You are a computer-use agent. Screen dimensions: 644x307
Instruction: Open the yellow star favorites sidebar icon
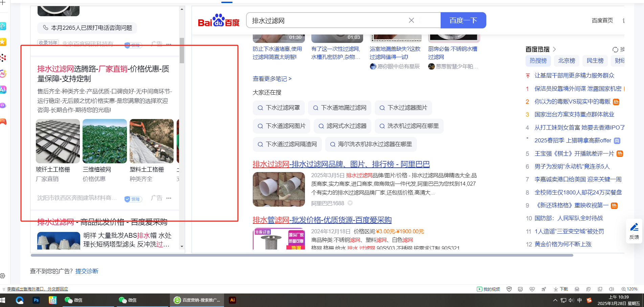tap(3, 42)
